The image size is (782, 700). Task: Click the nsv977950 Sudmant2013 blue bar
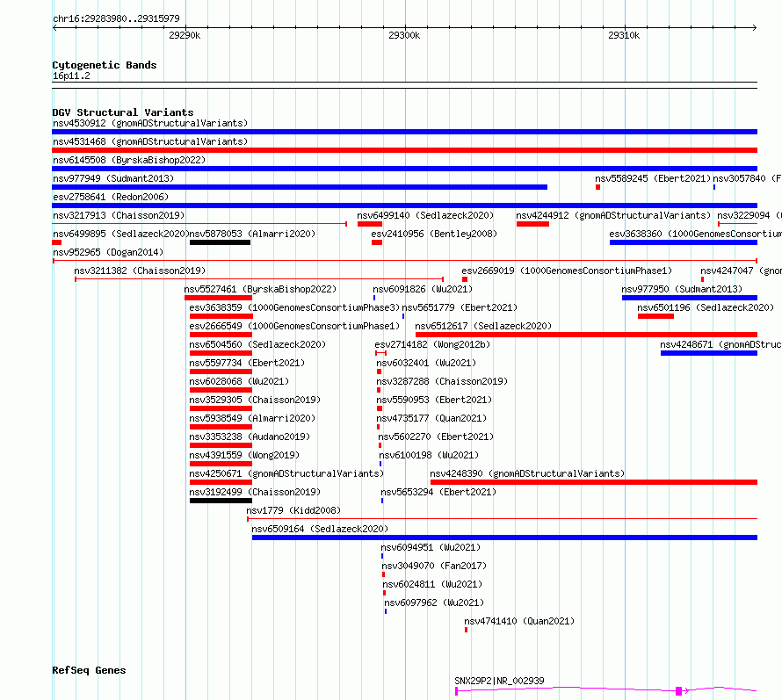pyautogui.click(x=690, y=298)
